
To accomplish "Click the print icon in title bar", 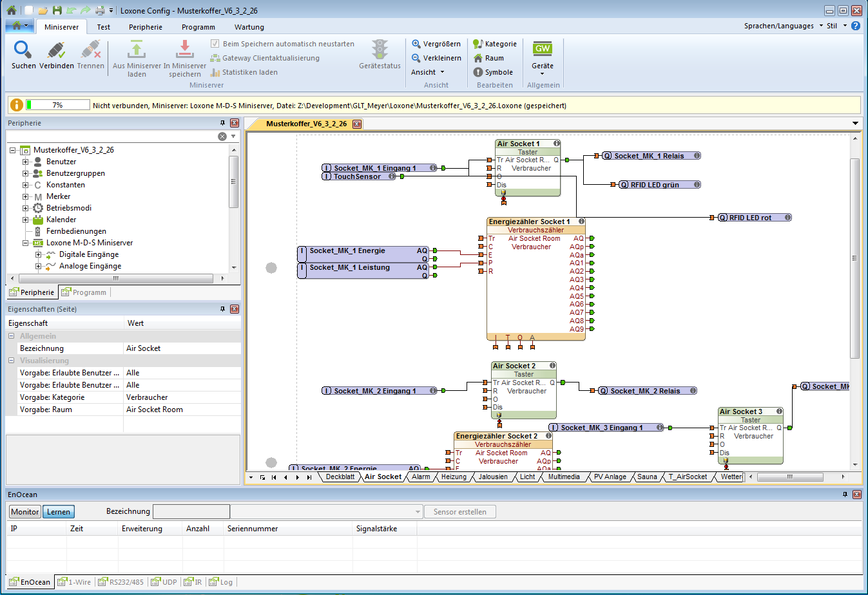I will tap(100, 10).
